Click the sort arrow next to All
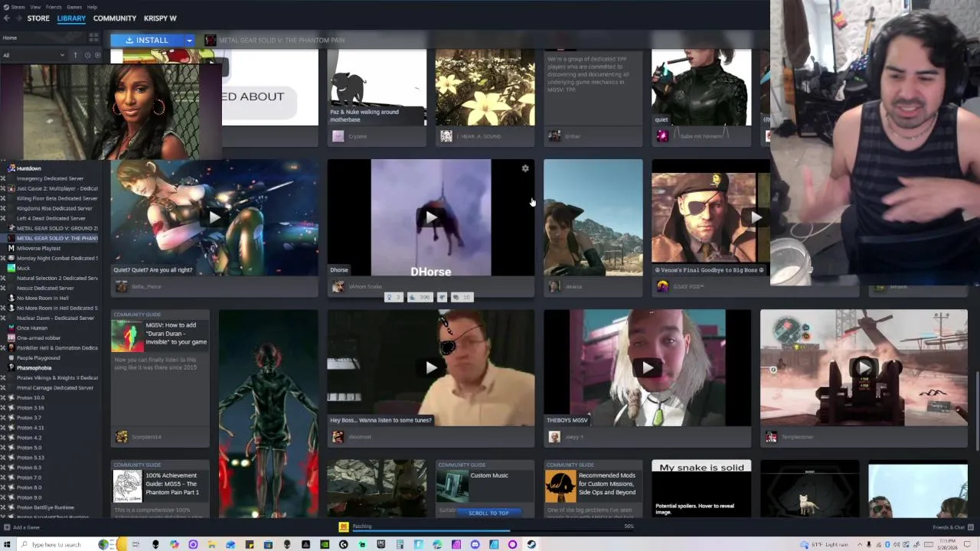The image size is (980, 551). [x=75, y=55]
